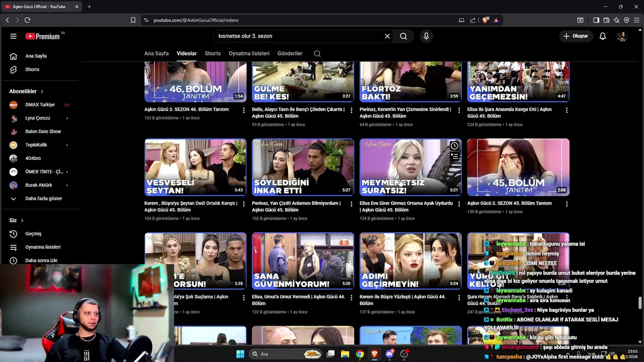Add the Meymenetsiz Suratsız video to queue
Viewport: 644px width, 362px height.
[454, 157]
